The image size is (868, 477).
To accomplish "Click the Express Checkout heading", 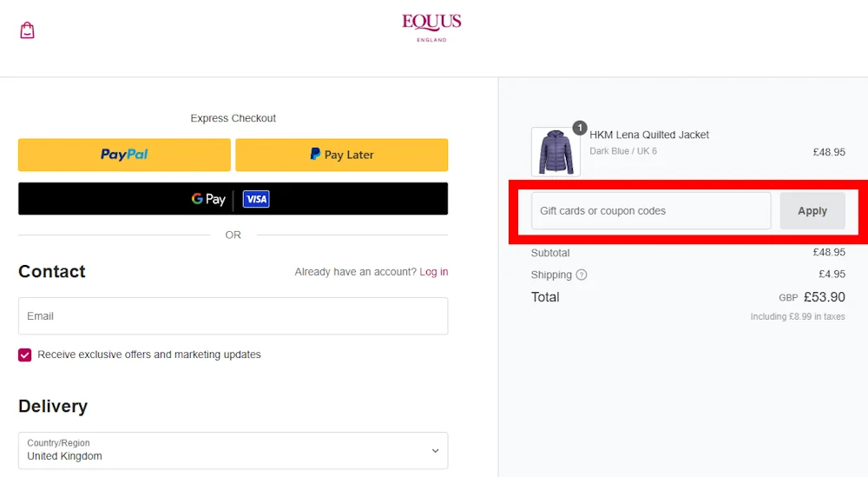I will (x=233, y=118).
